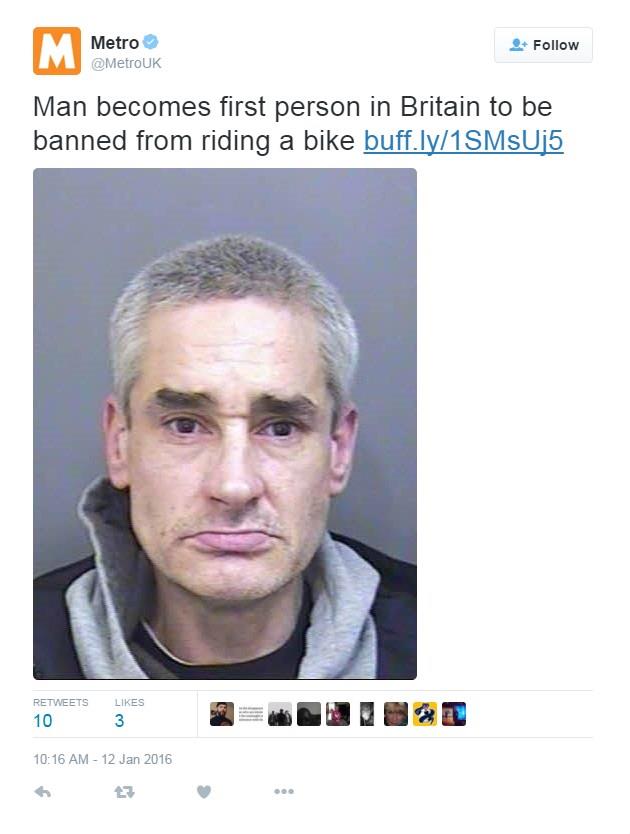Click the text-filled second retweeter avatar
Image resolution: width=630 pixels, height=834 pixels.
251,714
